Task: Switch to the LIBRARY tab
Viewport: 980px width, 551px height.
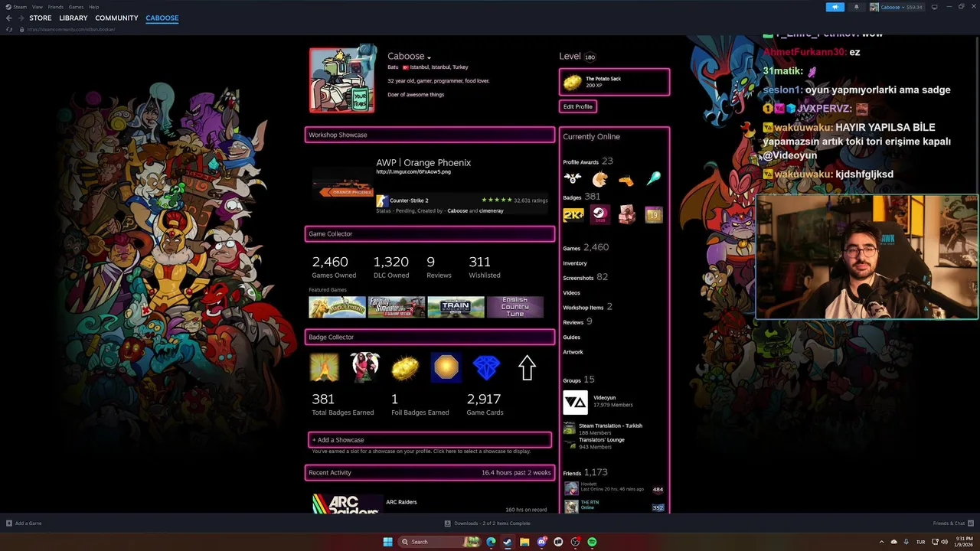Action: (73, 18)
